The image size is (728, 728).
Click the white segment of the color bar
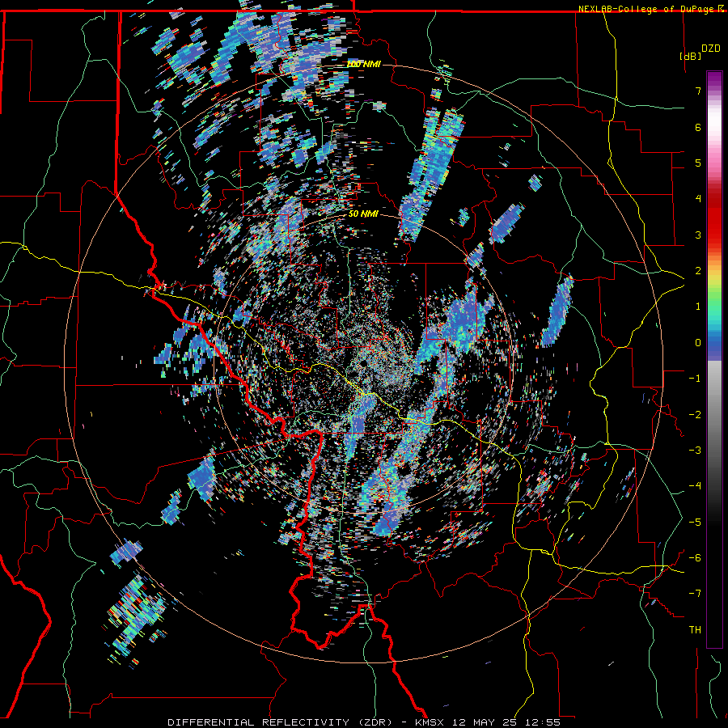(714, 121)
